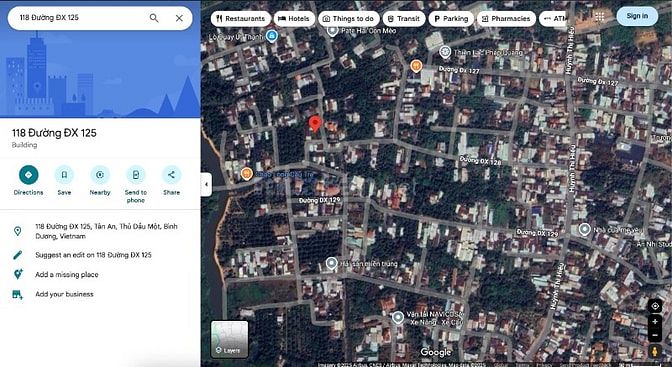Click the pencil edit icon

[x=18, y=255]
